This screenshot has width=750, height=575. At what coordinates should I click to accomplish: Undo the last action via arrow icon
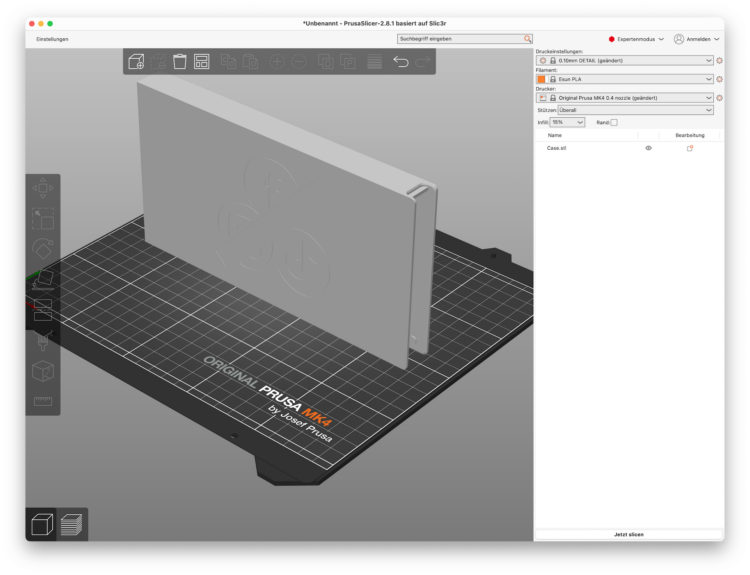pos(401,62)
